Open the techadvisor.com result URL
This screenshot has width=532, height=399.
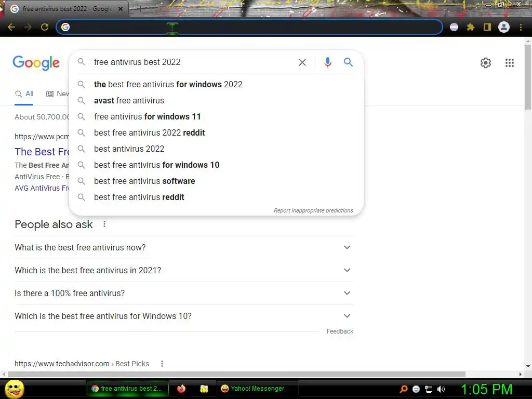(x=82, y=364)
